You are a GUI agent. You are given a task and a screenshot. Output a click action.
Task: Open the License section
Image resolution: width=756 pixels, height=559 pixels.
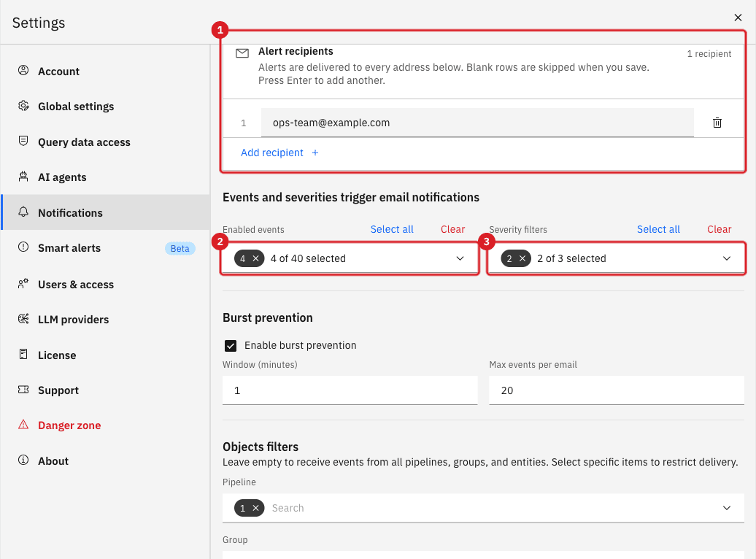click(x=105, y=355)
